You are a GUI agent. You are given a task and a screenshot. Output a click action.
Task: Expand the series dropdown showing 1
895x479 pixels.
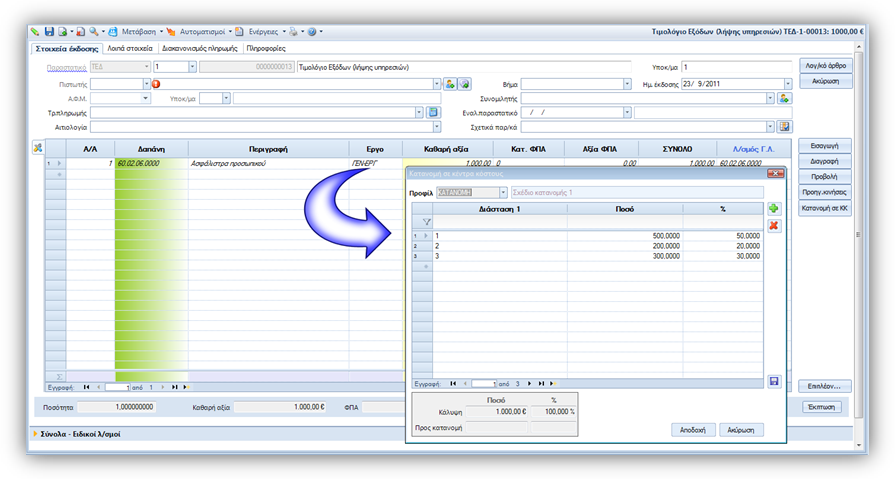coord(192,67)
